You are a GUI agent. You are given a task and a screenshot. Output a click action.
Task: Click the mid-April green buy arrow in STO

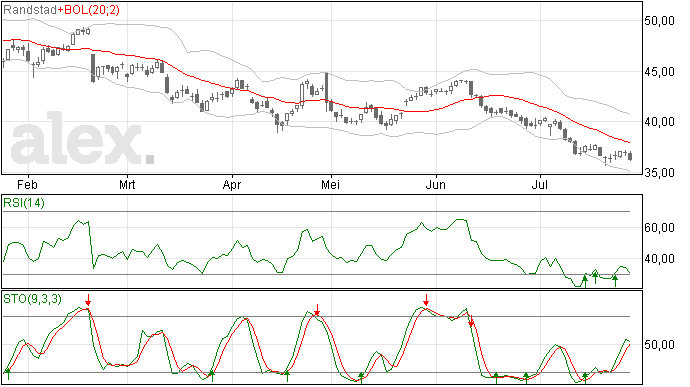point(287,376)
